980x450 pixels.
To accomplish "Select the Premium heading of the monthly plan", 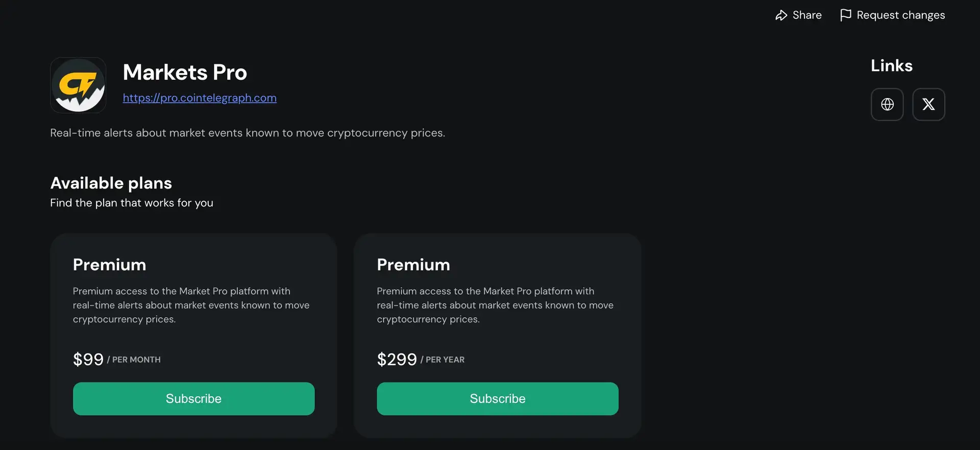I will click(x=109, y=265).
